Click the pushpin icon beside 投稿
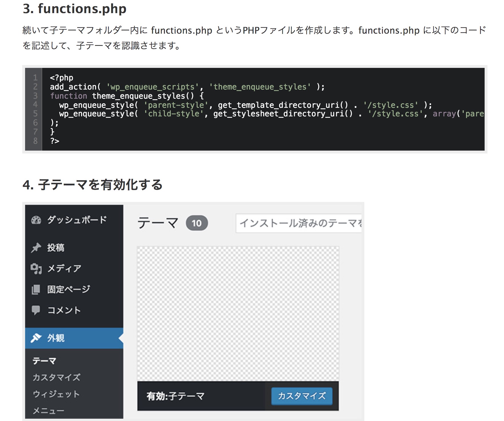The height and width of the screenshot is (421, 504). [x=36, y=248]
